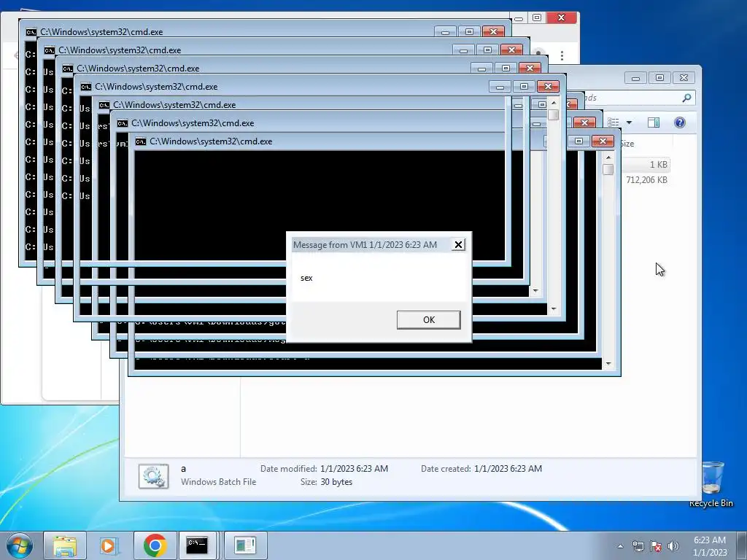The width and height of the screenshot is (747, 560).
Task: Click frontmost cmd window's scroll-up arrow
Action: 608,157
